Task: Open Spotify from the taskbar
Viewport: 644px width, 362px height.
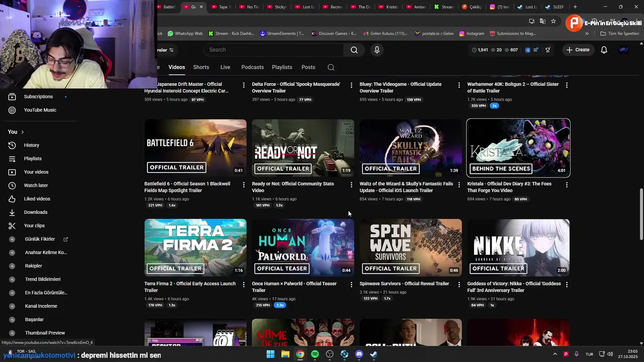Action: pyautogui.click(x=315, y=354)
